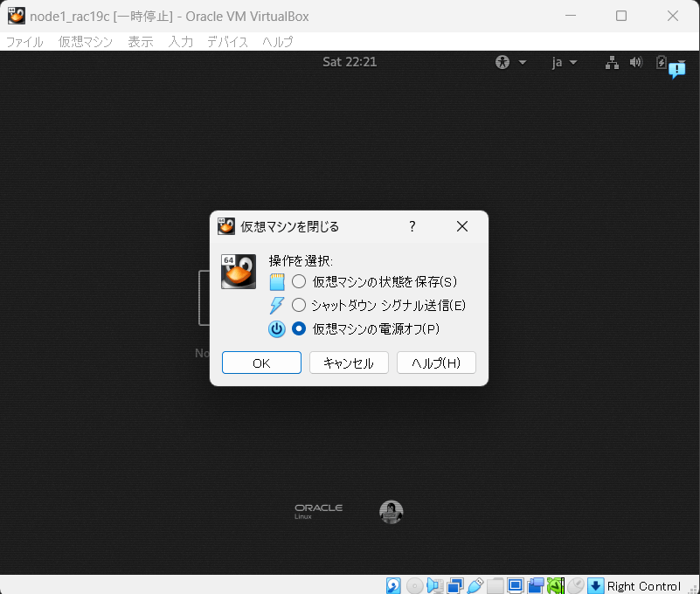Open the デバイス menu
The height and width of the screenshot is (594, 700).
pyautogui.click(x=227, y=42)
